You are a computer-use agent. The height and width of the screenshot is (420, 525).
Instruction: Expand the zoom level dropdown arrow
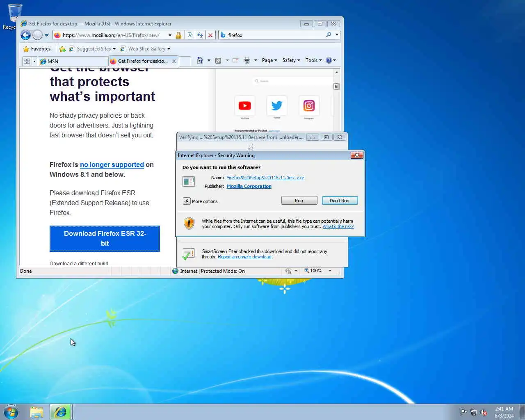(x=330, y=271)
